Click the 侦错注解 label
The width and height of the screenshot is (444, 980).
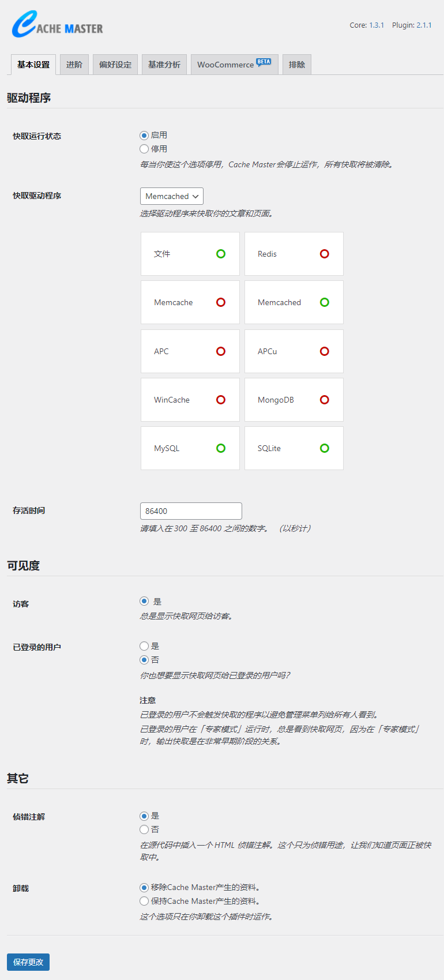(29, 817)
